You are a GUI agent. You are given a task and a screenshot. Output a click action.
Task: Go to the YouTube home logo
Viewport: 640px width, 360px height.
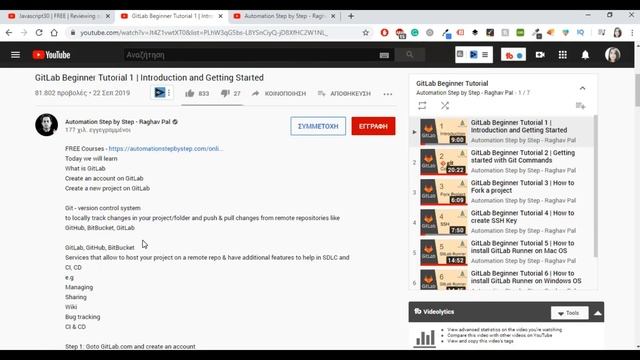tap(51, 55)
